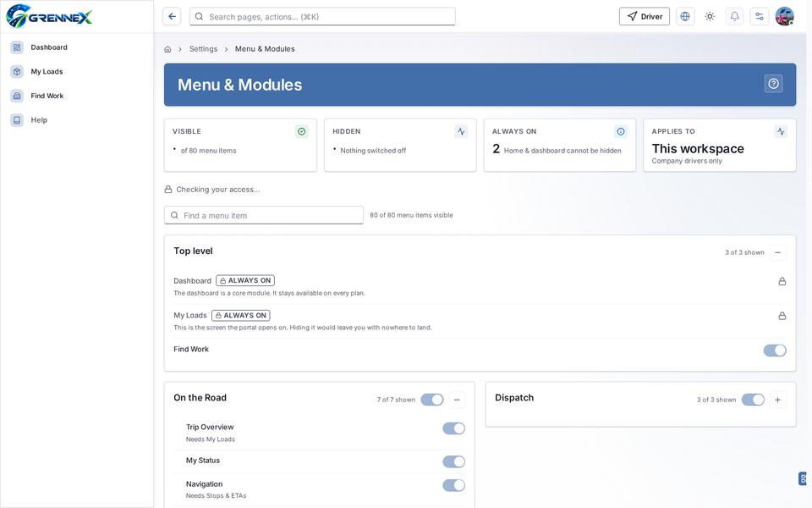Go to Settings breadcrumb link
Screen dimensions: 812x508
[203, 49]
